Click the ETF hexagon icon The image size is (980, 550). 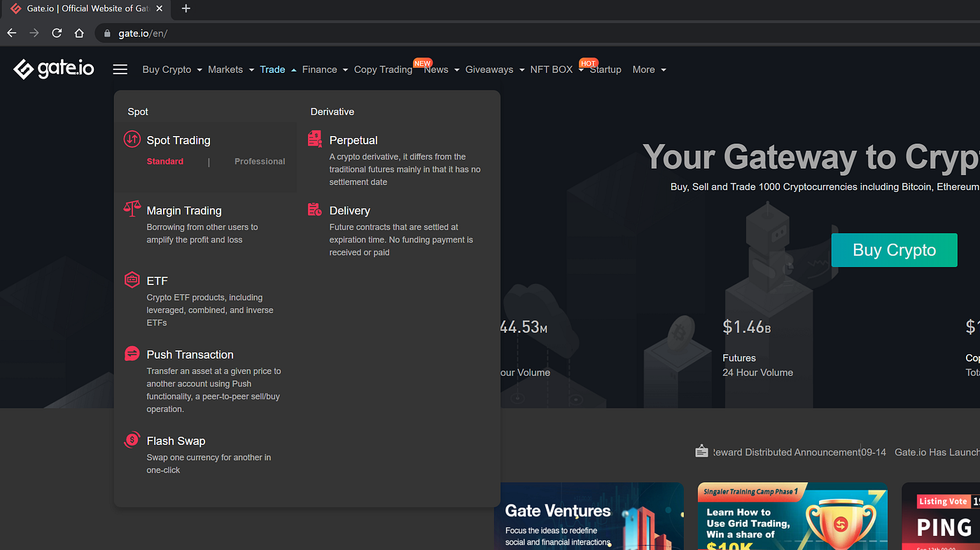pos(132,280)
